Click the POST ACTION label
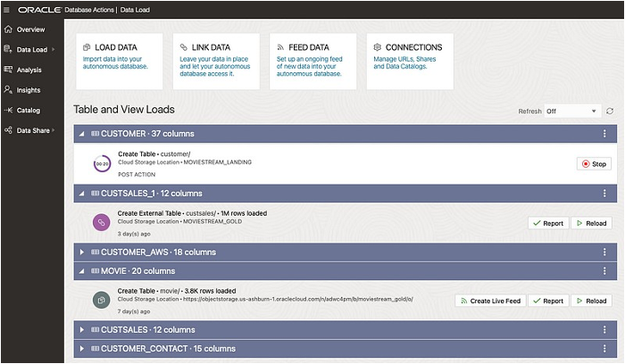Viewport: 625px width, 364px height. [137, 175]
